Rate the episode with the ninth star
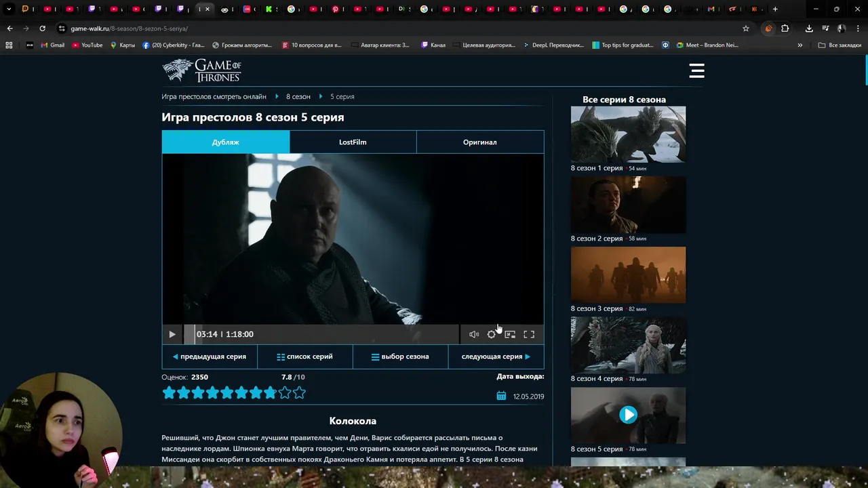This screenshot has height=488, width=868. (x=285, y=392)
